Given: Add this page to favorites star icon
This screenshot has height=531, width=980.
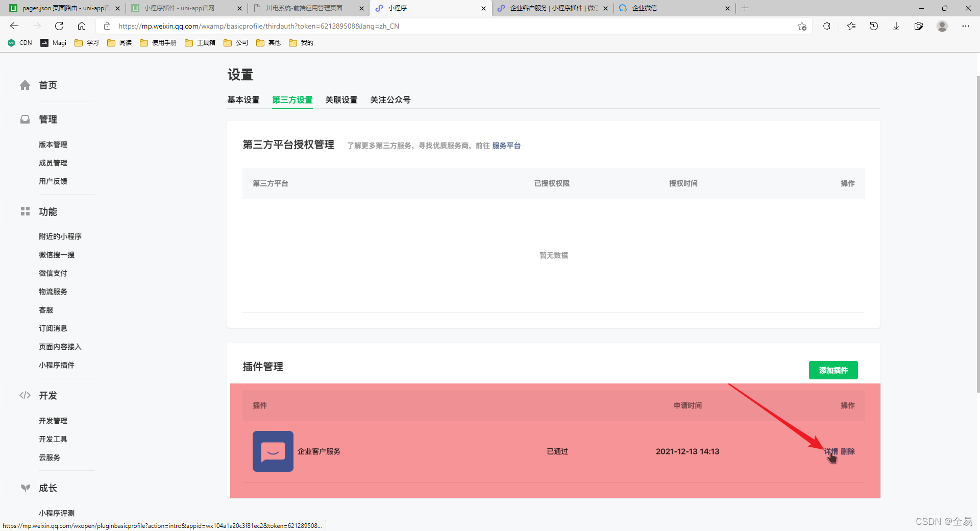Looking at the screenshot, I should point(802,26).
